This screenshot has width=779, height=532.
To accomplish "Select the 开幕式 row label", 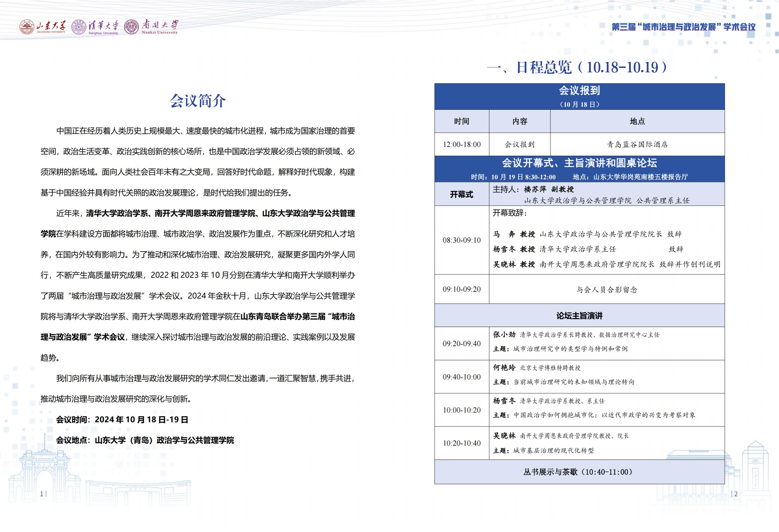I will click(462, 195).
